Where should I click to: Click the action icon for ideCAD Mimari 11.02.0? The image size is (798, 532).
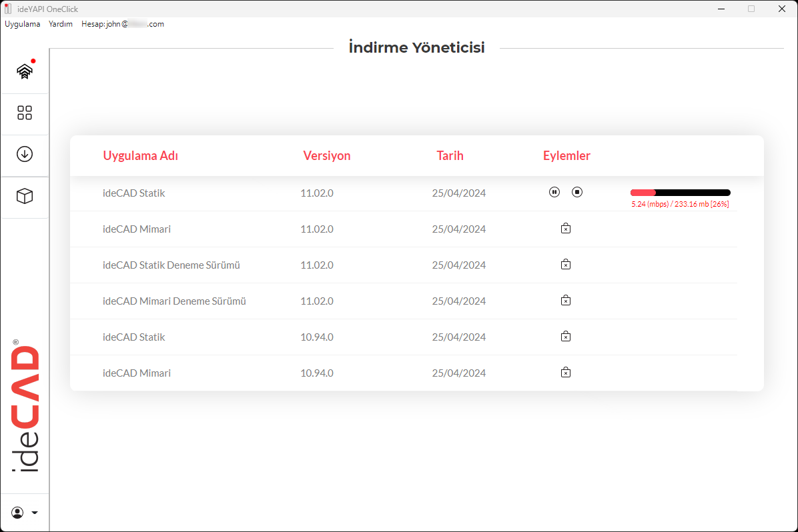point(566,229)
